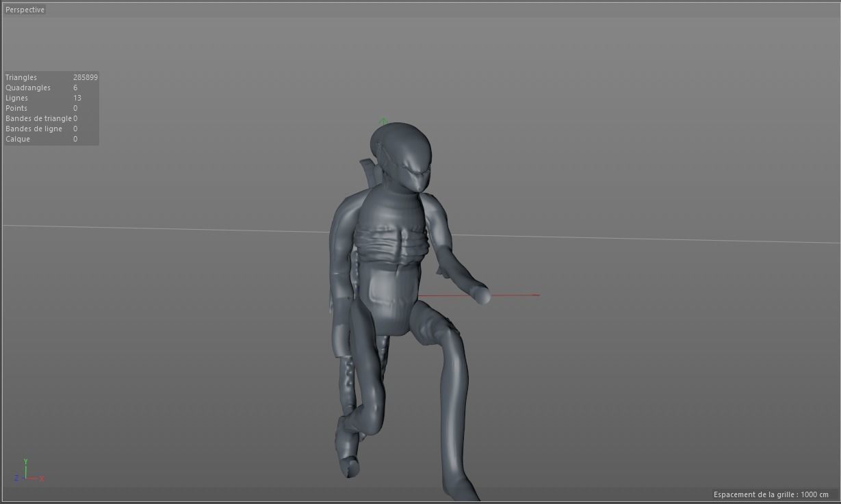Click the red X-axis handle line
The width and height of the screenshot is (841, 504).
(479, 295)
